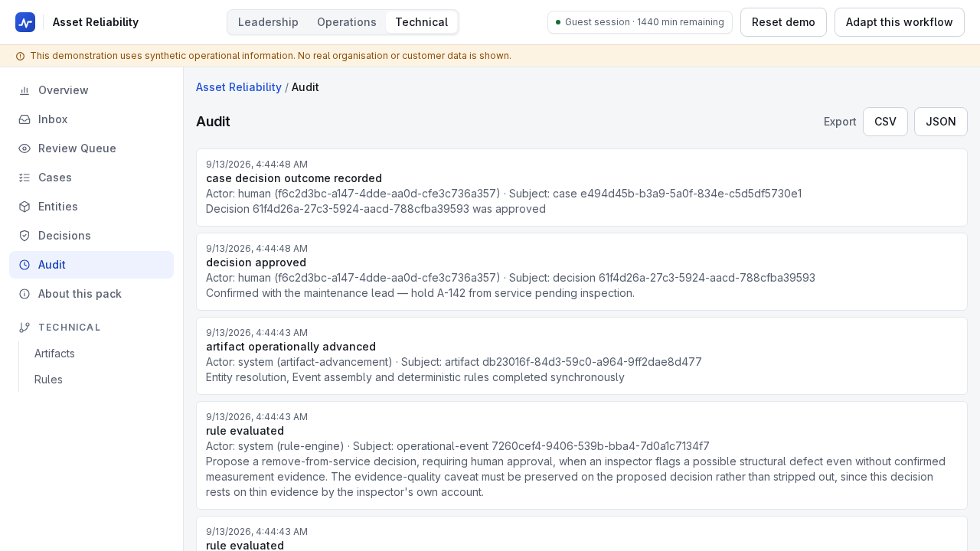
Task: Click the Inbox tray icon
Action: click(24, 119)
